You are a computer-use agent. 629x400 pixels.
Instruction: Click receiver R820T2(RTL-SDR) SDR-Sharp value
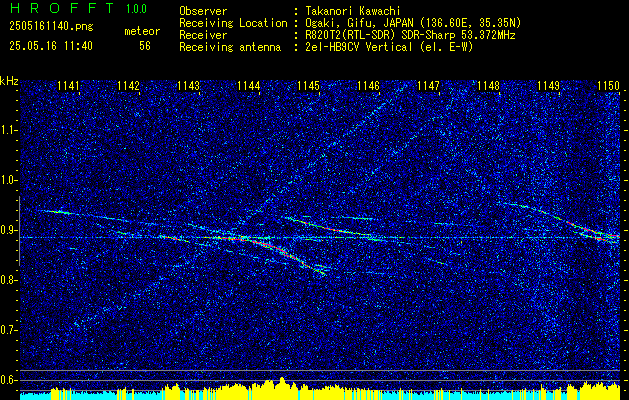pyautogui.click(x=410, y=35)
